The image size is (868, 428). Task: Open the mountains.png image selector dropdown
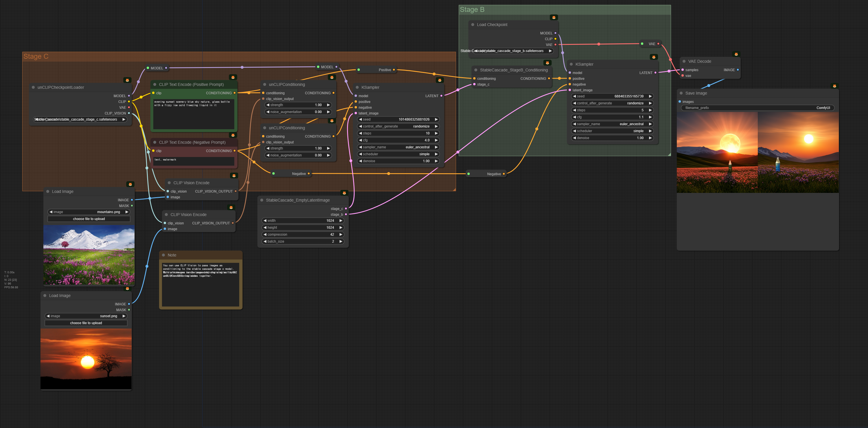89,212
